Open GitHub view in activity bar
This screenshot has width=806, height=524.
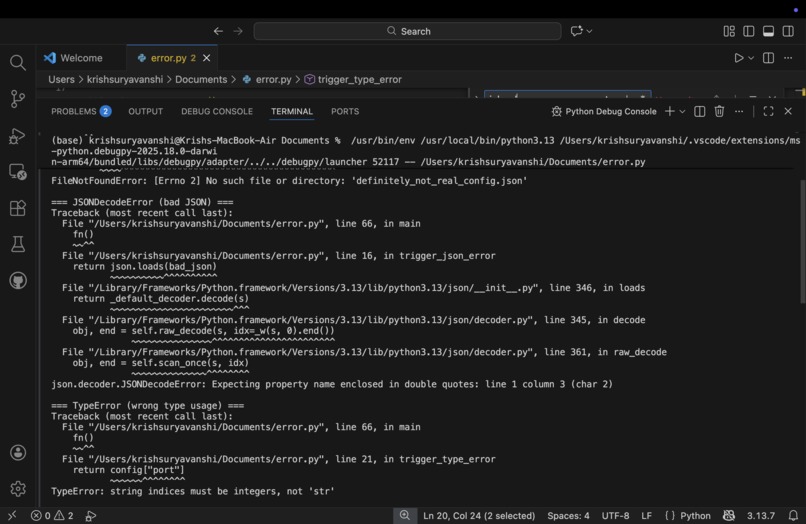(17, 281)
